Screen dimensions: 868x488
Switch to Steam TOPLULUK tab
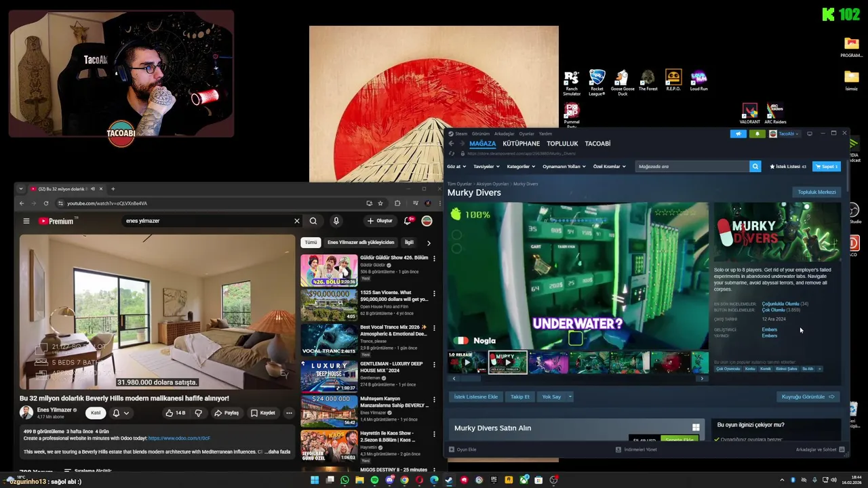(x=562, y=144)
